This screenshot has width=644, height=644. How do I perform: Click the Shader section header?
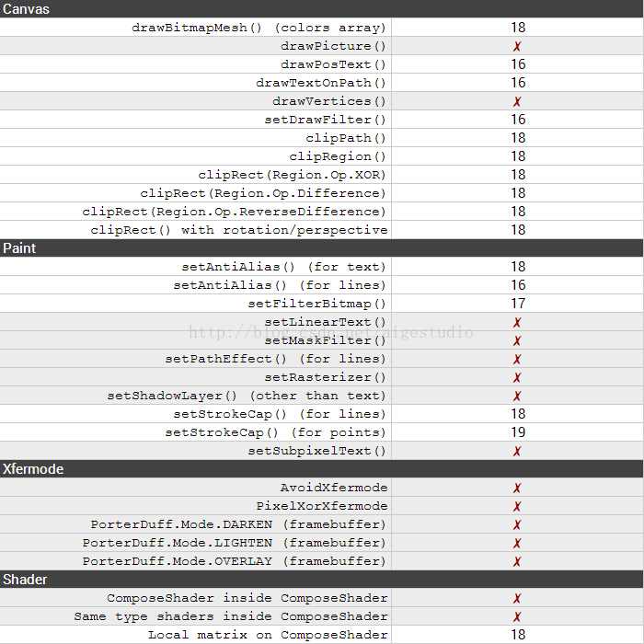pyautogui.click(x=322, y=579)
